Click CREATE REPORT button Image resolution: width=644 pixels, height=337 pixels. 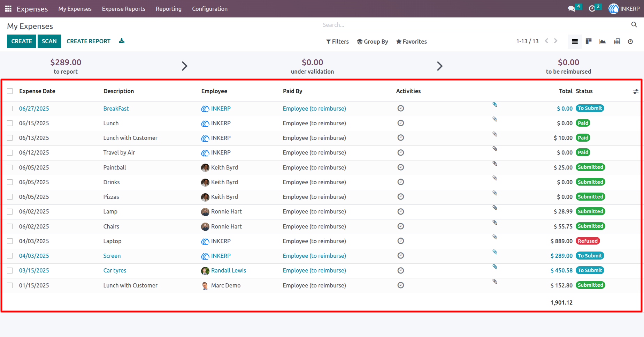tap(89, 41)
